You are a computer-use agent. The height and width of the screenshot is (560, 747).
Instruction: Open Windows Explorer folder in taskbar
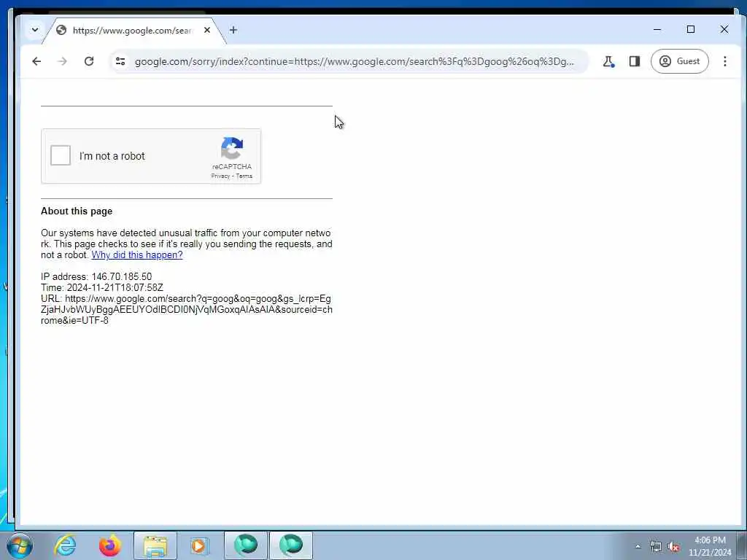155,545
